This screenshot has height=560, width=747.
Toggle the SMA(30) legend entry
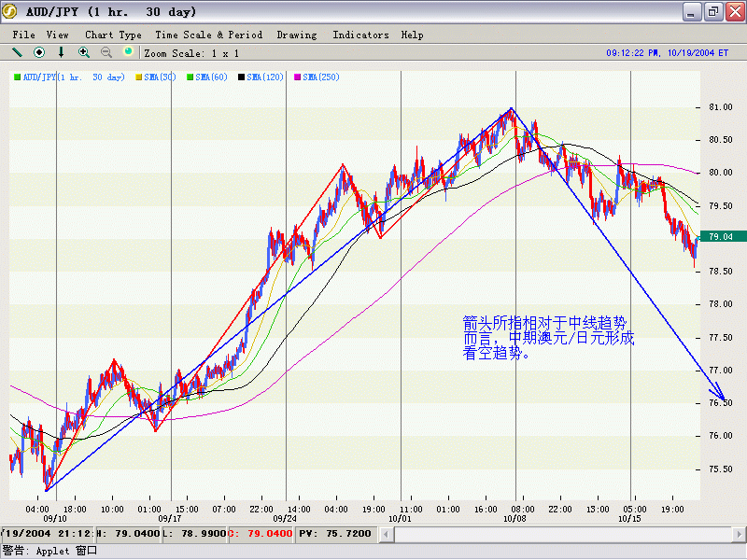160,77
